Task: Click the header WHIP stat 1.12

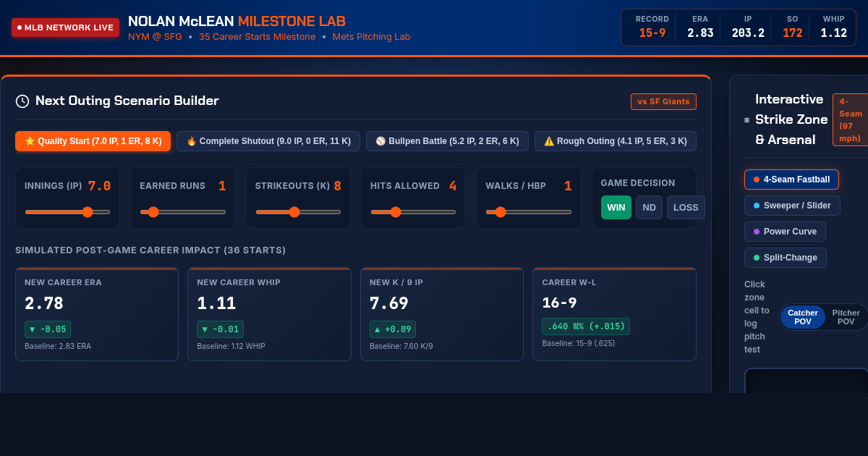Action: [833, 33]
